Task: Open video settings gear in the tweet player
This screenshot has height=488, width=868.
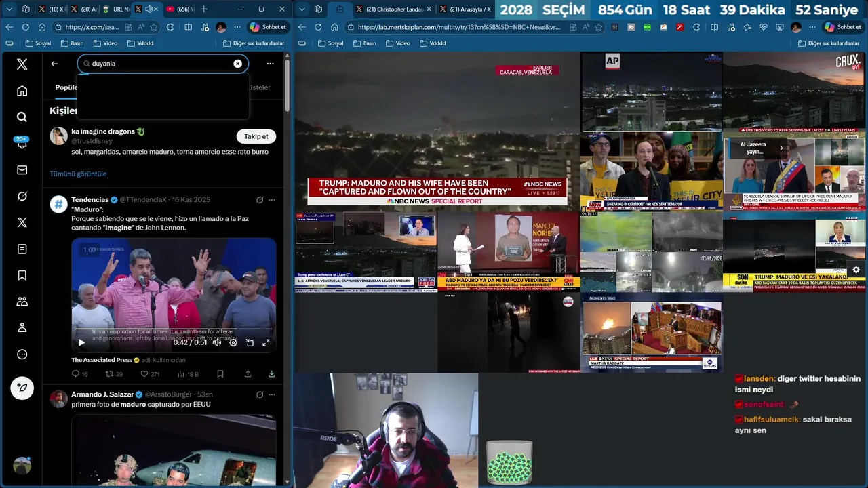Action: (x=233, y=342)
